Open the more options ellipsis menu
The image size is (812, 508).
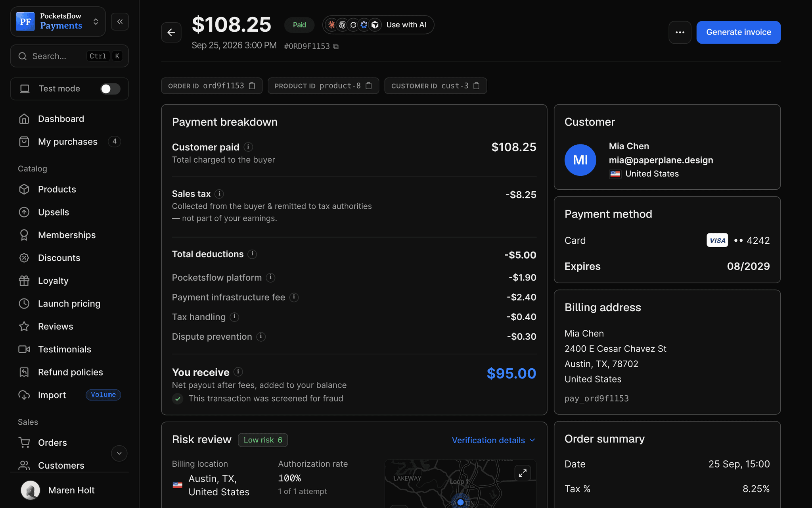tap(680, 33)
